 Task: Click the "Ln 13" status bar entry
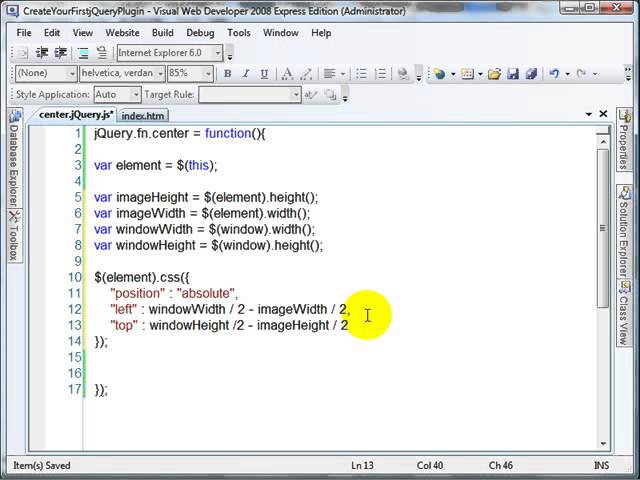362,465
